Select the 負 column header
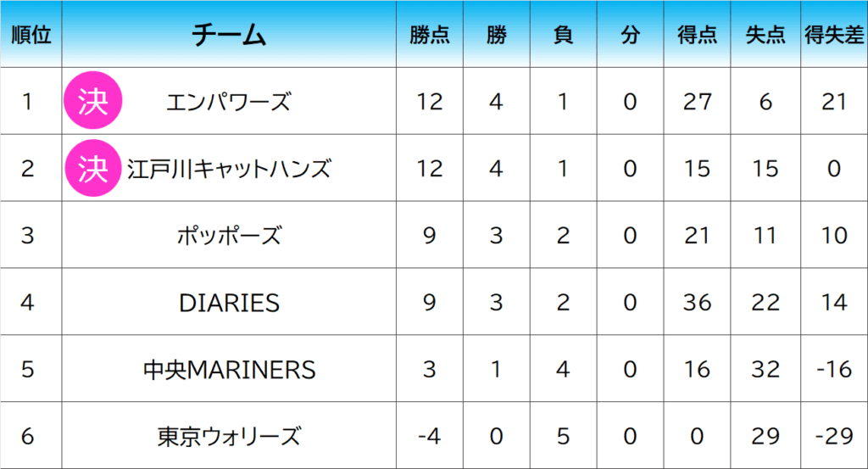This screenshot has width=868, height=469. 563,34
